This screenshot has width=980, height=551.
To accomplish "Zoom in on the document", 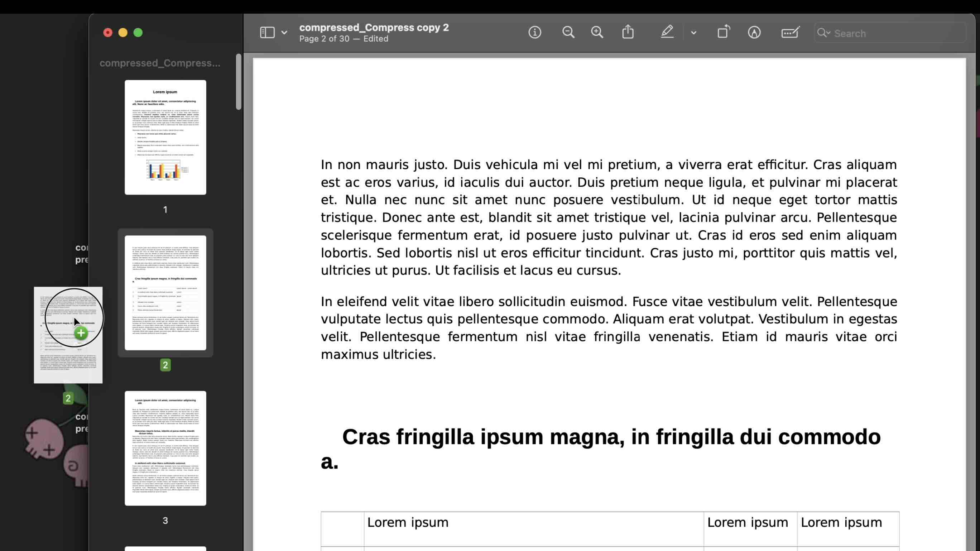I will pyautogui.click(x=596, y=32).
